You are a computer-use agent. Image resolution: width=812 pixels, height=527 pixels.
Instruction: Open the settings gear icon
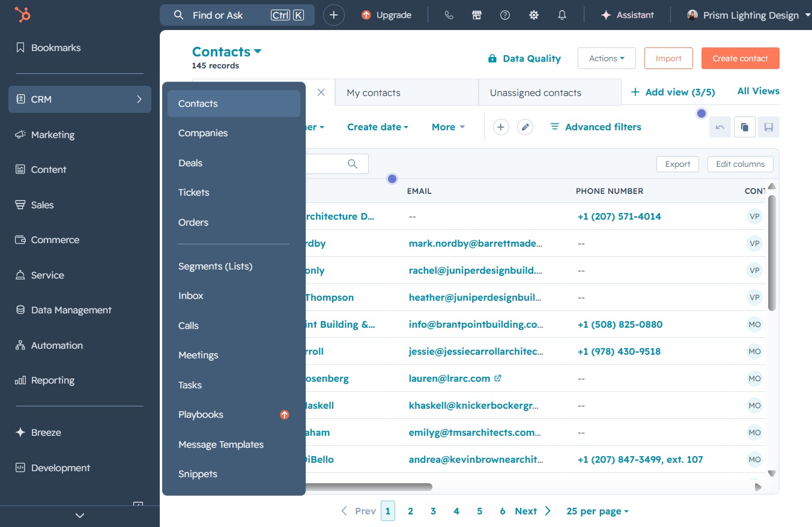[x=534, y=15]
